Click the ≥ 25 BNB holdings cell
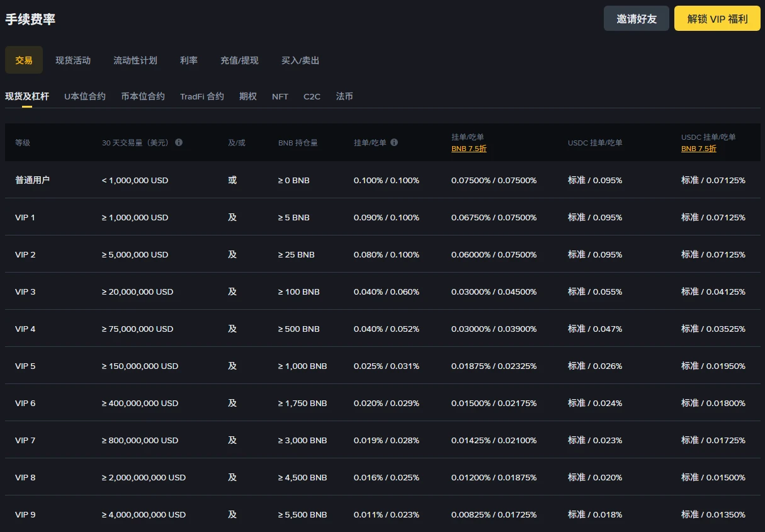 (297, 254)
